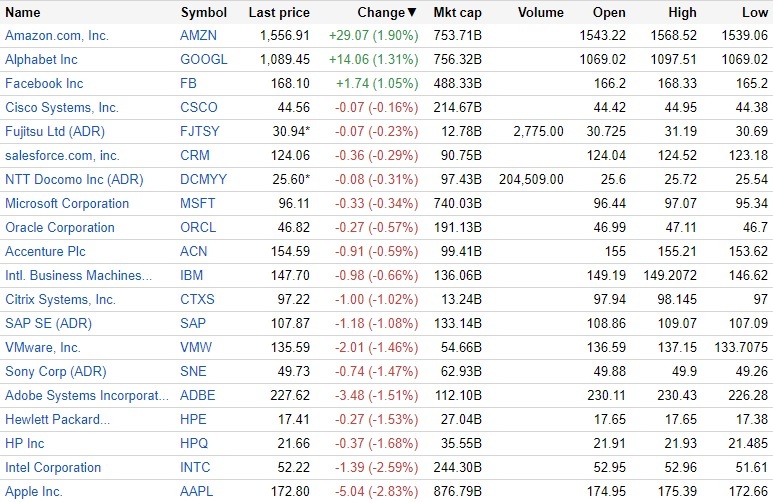Open Cisco Systems, Inc. link

pyautogui.click(x=62, y=107)
